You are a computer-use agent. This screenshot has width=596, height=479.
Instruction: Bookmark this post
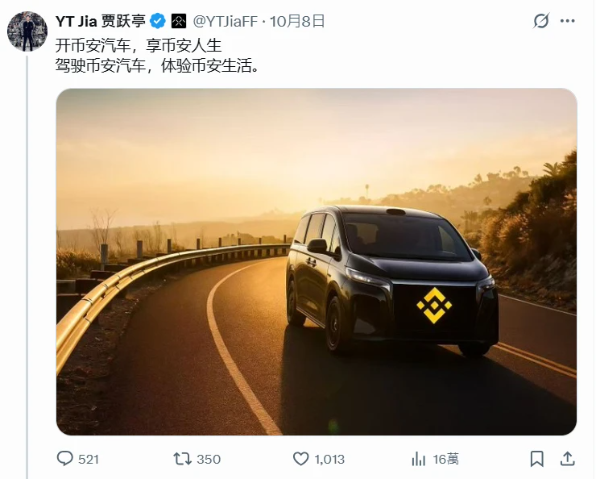tap(537, 459)
